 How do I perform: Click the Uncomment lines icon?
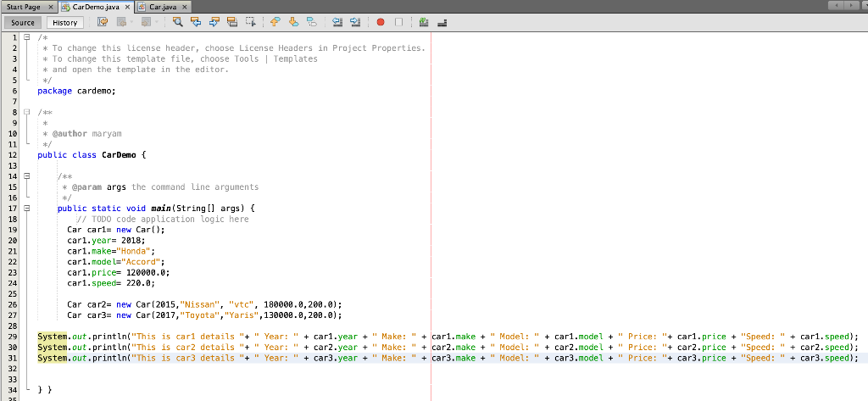(442, 22)
